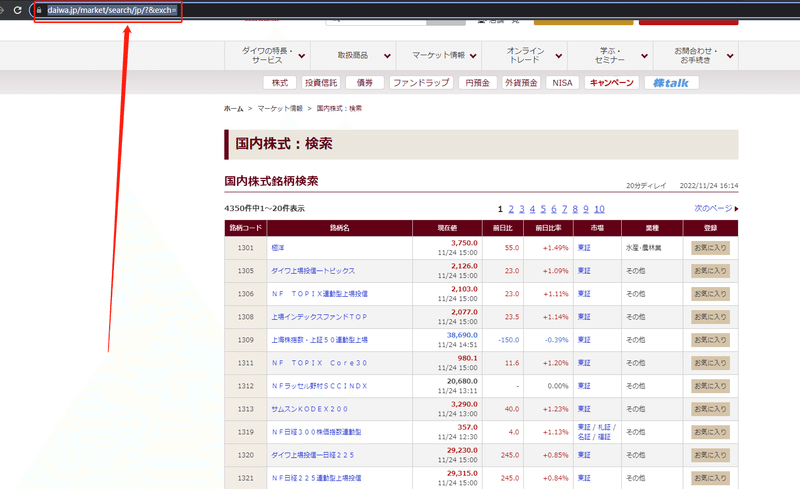
Task: Open stock 1301 極洋 link
Action: pos(278,248)
